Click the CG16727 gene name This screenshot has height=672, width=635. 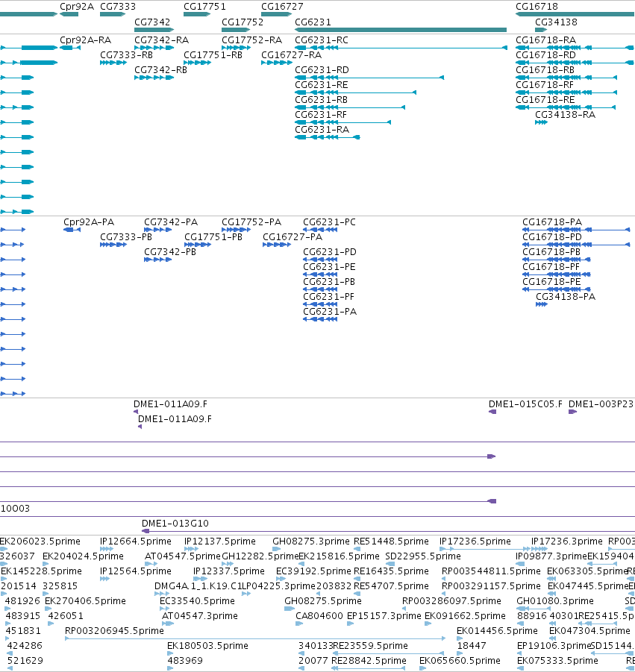pyautogui.click(x=282, y=7)
